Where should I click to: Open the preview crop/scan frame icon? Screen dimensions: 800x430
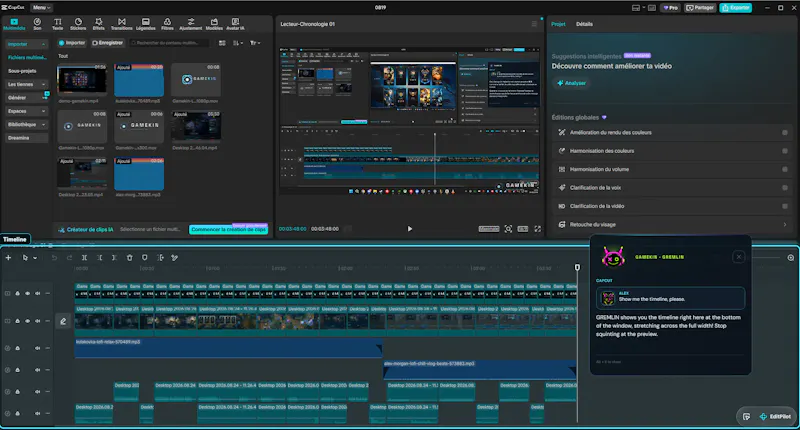(508, 229)
